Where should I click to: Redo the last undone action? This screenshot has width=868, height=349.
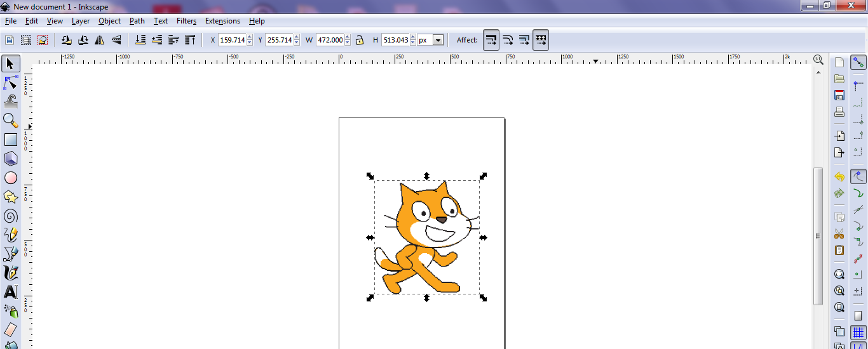[839, 193]
